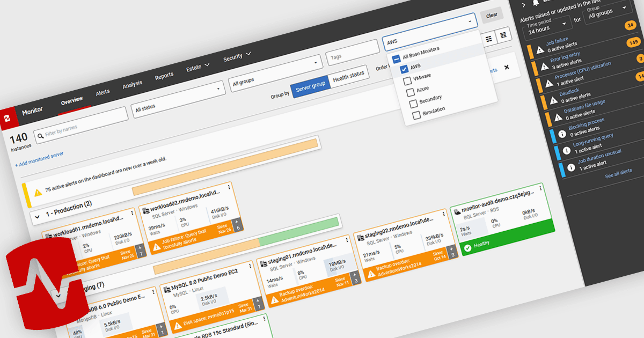
Task: Switch to the detailed list view icon
Action: point(503,35)
